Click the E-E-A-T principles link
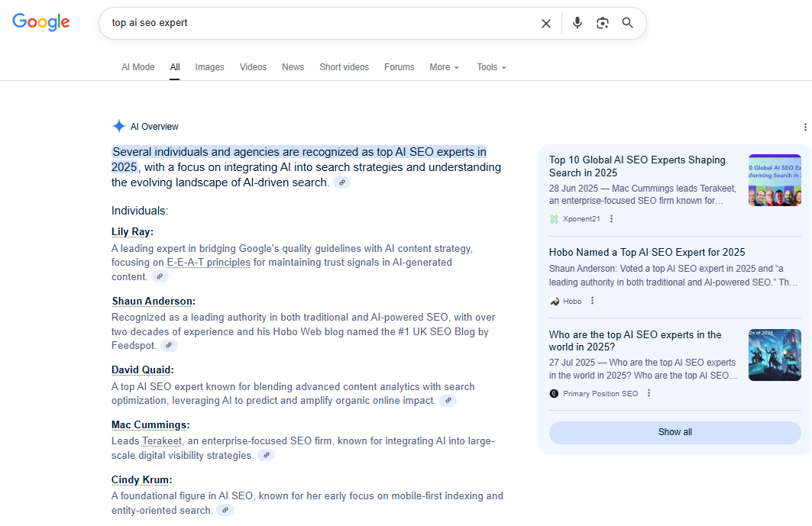812x526 pixels. 209,263
